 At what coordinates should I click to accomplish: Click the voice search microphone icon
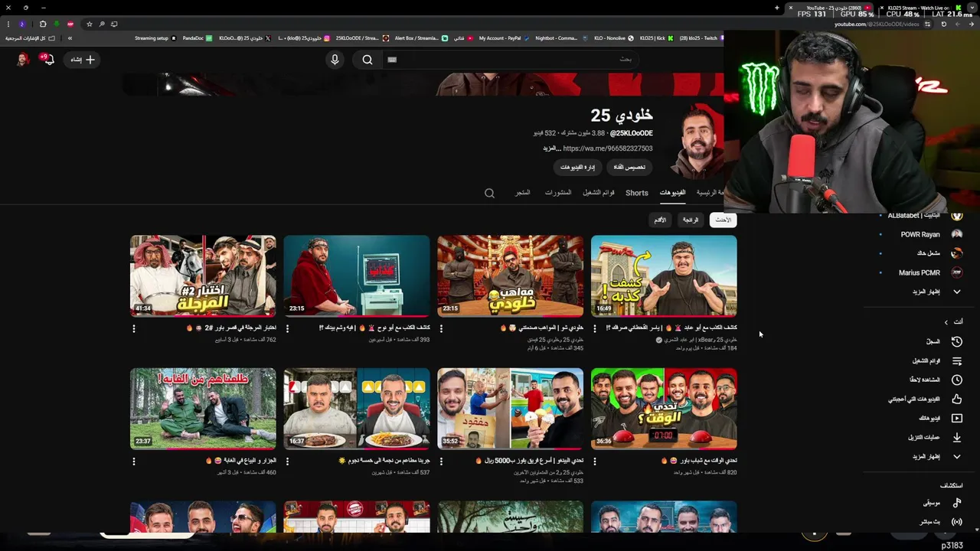335,60
